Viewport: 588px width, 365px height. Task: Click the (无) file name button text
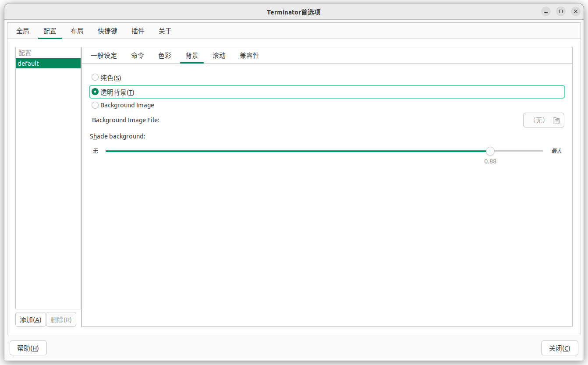[x=538, y=120]
